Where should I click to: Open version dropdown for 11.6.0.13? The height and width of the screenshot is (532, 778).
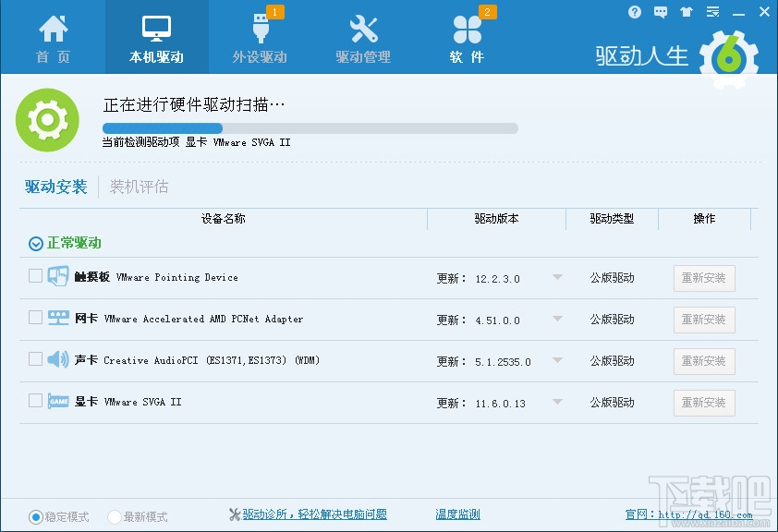(x=558, y=402)
